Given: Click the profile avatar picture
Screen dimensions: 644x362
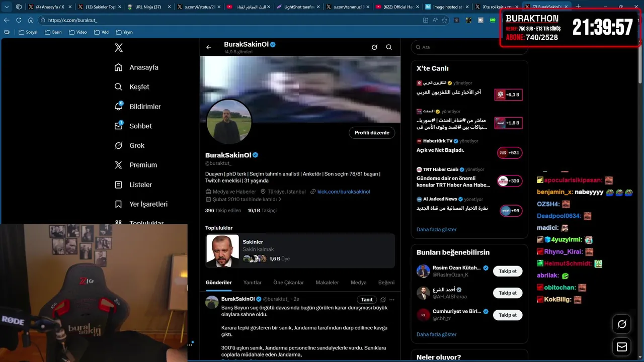Looking at the screenshot, I should point(229,121).
